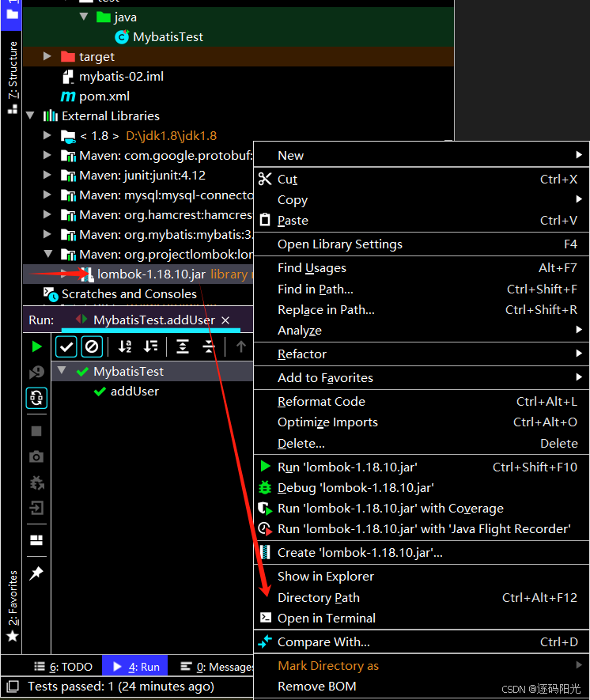
Task: Collapse the External Libraries node
Action: pyautogui.click(x=30, y=115)
